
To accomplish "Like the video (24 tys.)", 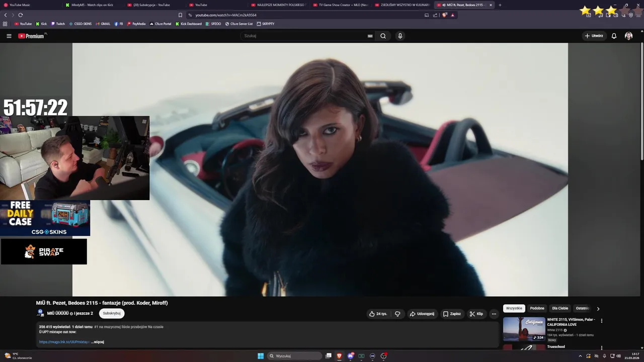I will pos(378,314).
